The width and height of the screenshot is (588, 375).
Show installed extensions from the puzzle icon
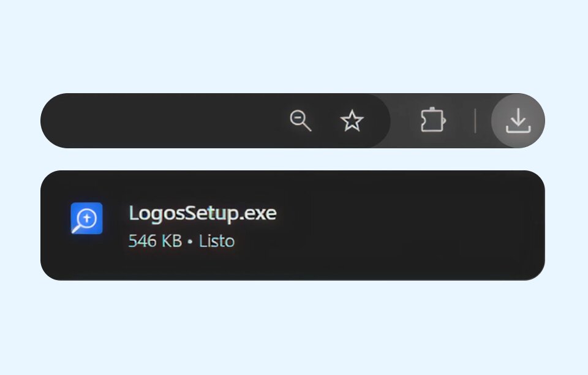coord(433,120)
